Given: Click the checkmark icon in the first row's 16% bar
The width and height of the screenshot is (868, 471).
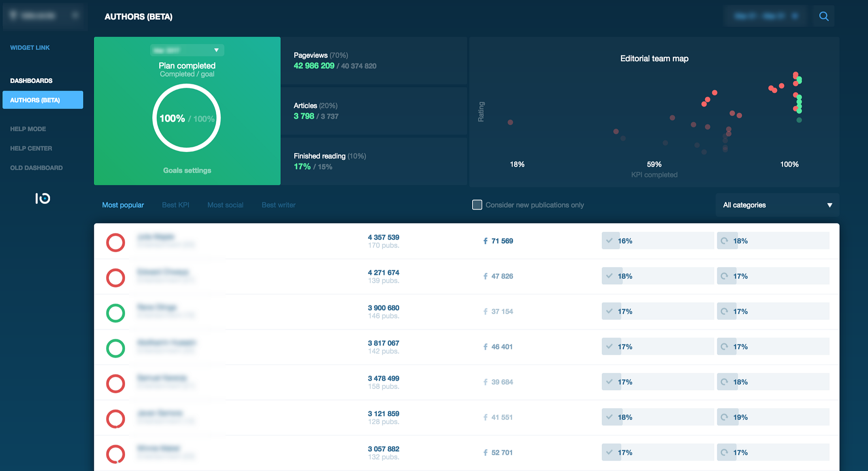Looking at the screenshot, I should [609, 241].
